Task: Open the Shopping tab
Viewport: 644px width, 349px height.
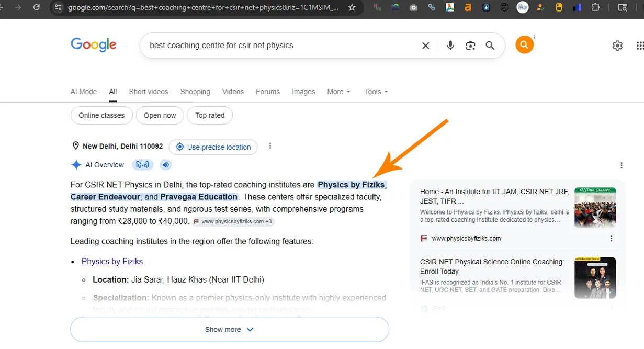Action: pyautogui.click(x=195, y=92)
